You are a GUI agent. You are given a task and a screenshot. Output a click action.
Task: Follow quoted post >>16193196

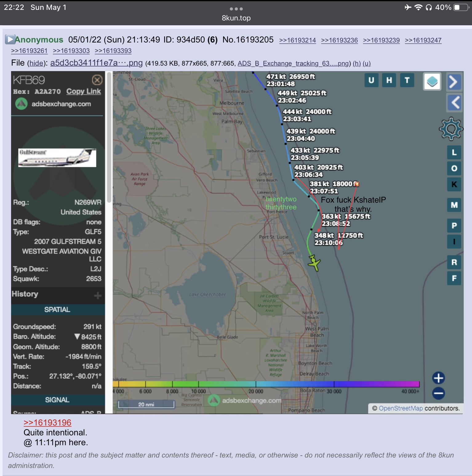click(x=47, y=423)
